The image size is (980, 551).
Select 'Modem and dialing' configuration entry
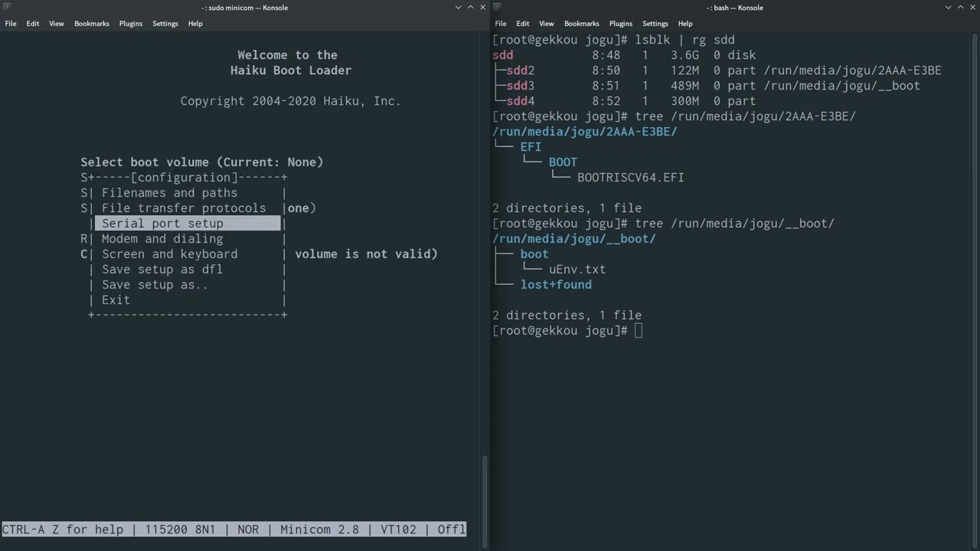[162, 239]
